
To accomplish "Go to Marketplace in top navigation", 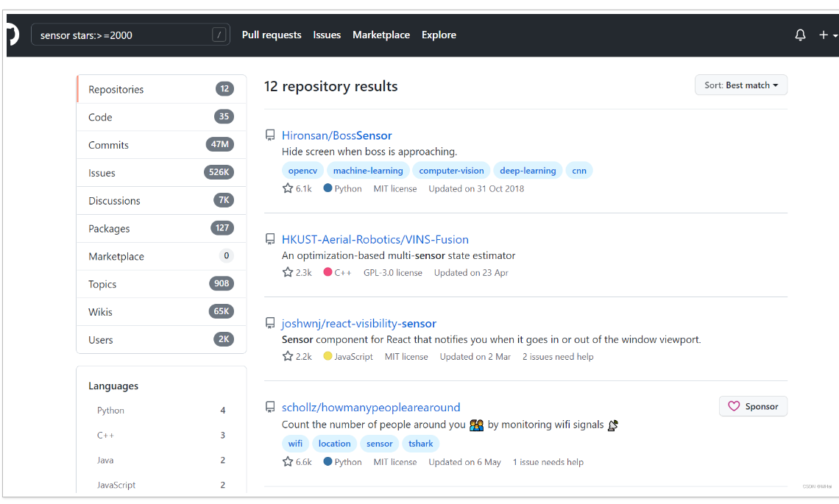I will pyautogui.click(x=381, y=35).
